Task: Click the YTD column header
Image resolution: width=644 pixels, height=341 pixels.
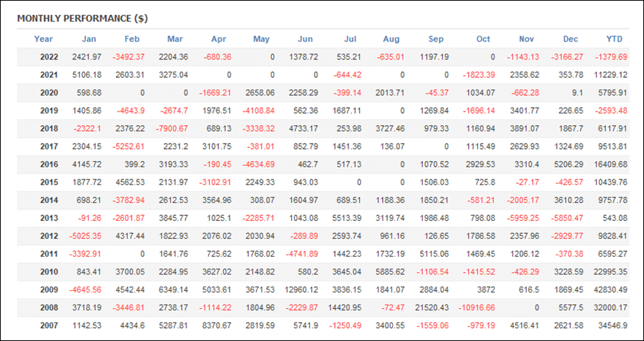Action: point(615,39)
